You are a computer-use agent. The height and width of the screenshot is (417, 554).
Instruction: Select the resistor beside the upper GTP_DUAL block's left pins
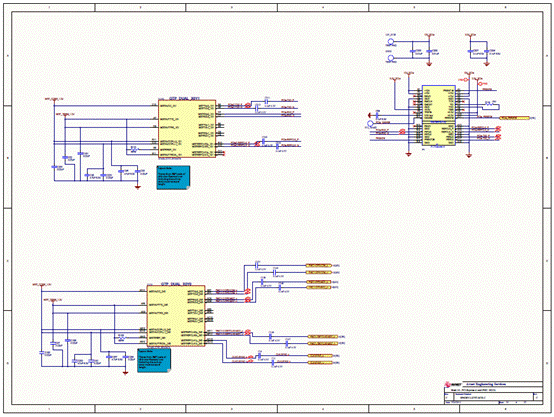pyautogui.click(x=134, y=149)
